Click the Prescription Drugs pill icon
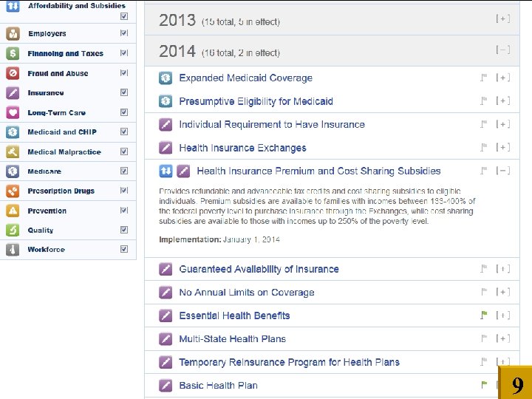 click(13, 191)
